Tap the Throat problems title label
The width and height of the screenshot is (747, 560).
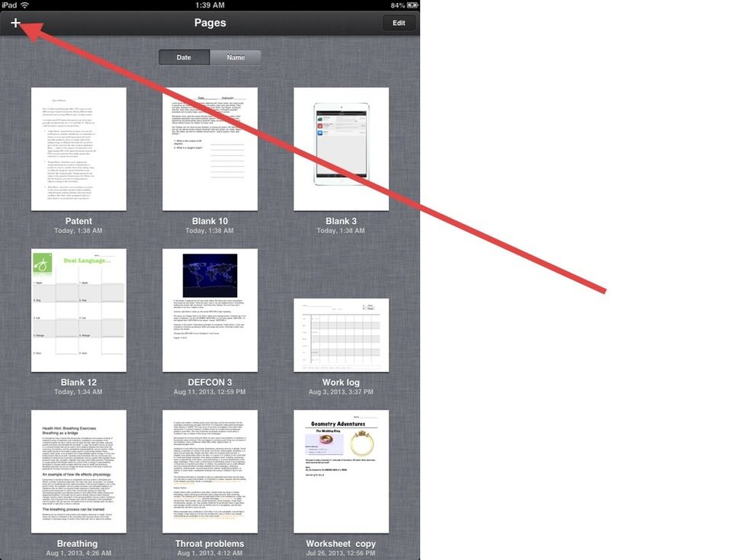210,544
